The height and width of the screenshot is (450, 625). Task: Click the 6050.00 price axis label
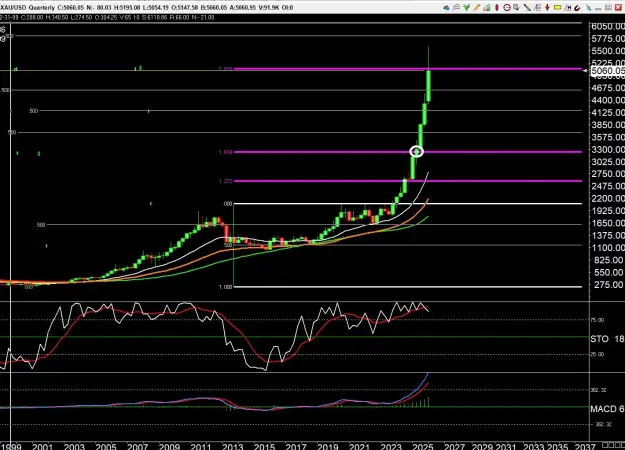(x=608, y=26)
